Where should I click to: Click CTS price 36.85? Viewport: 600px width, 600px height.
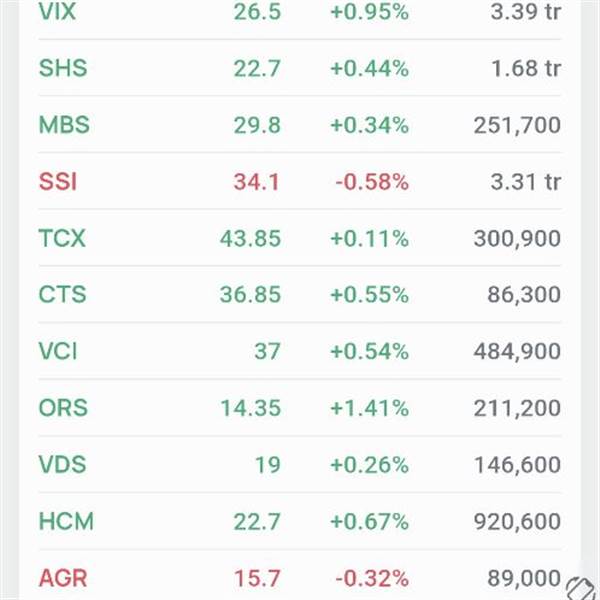pos(250,295)
